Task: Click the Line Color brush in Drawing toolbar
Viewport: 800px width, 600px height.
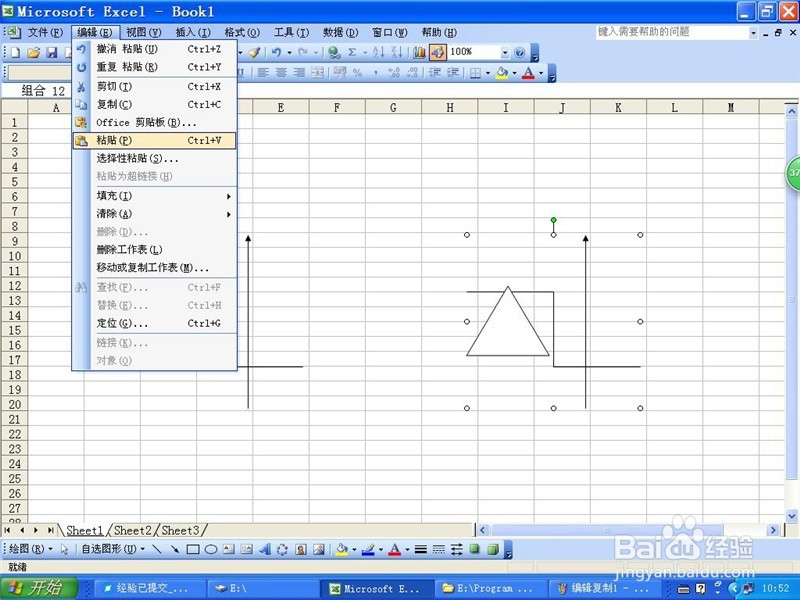Action: coord(368,549)
